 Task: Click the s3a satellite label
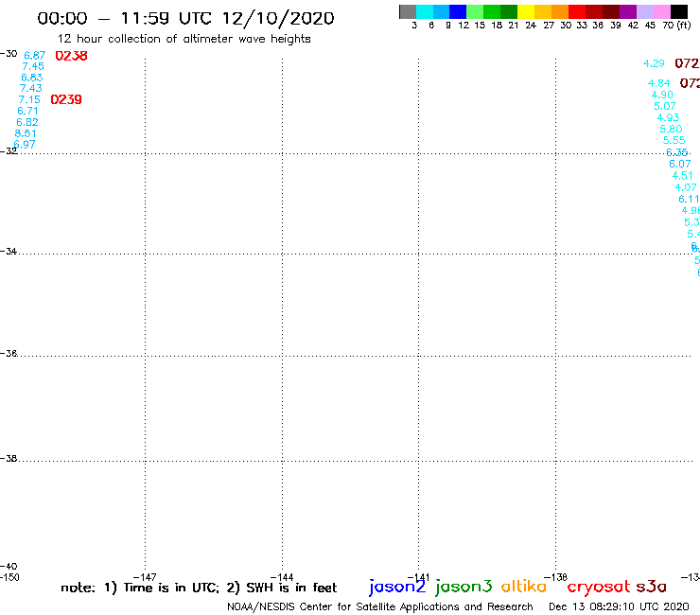(652, 587)
